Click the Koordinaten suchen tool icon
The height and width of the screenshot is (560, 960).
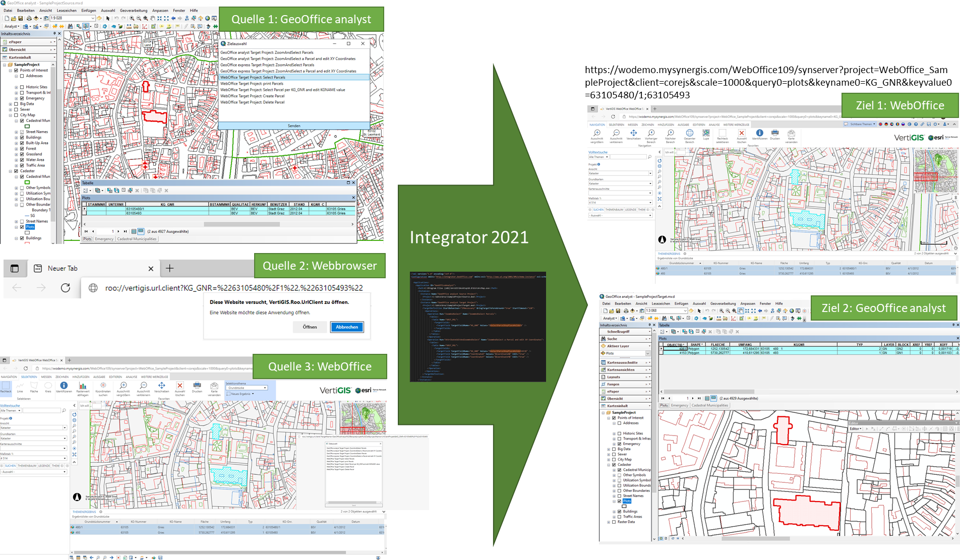(103, 386)
